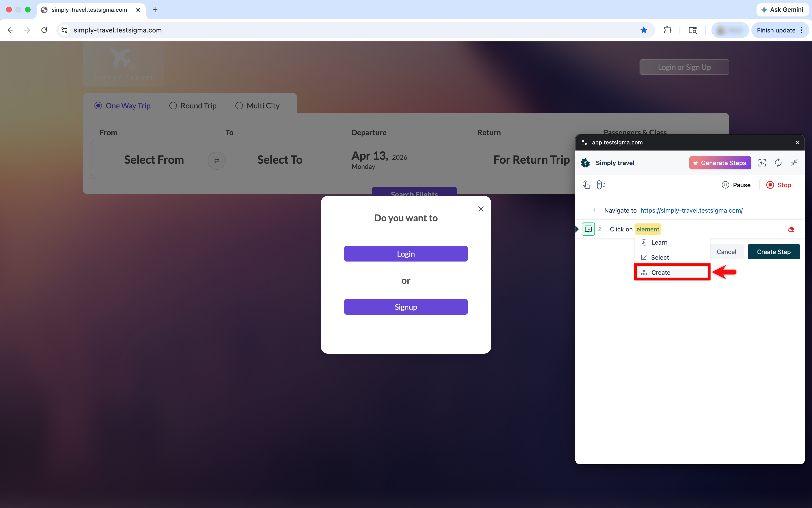This screenshot has width=812, height=508.
Task: Click the yellow element placeholder
Action: [x=648, y=229]
